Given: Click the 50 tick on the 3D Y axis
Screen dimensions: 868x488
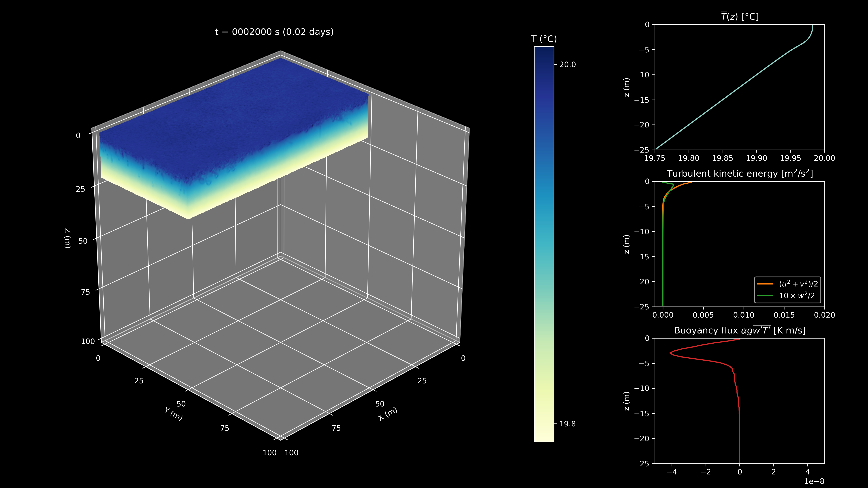Looking at the screenshot, I should click(181, 404).
